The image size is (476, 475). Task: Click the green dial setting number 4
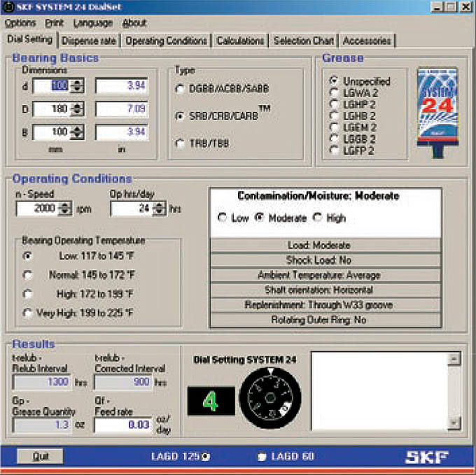click(211, 401)
